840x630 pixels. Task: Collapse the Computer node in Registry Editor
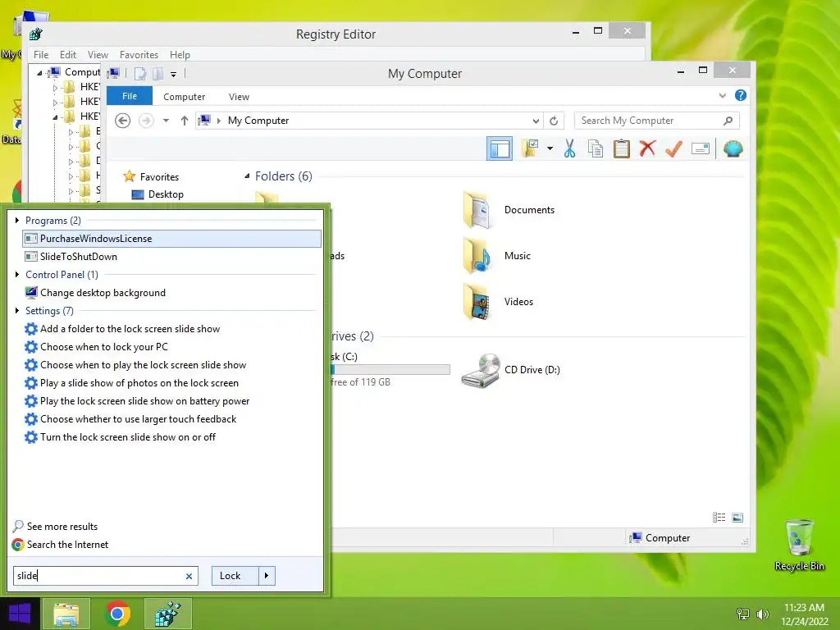click(39, 72)
